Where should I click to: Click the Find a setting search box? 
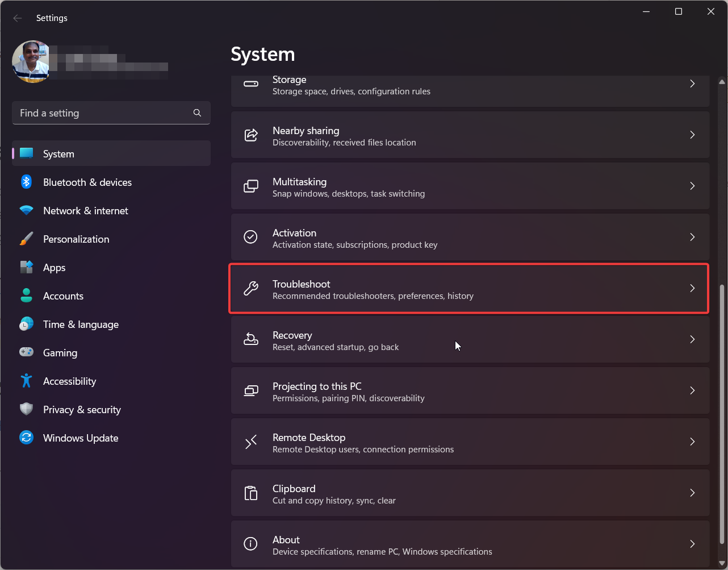click(111, 113)
